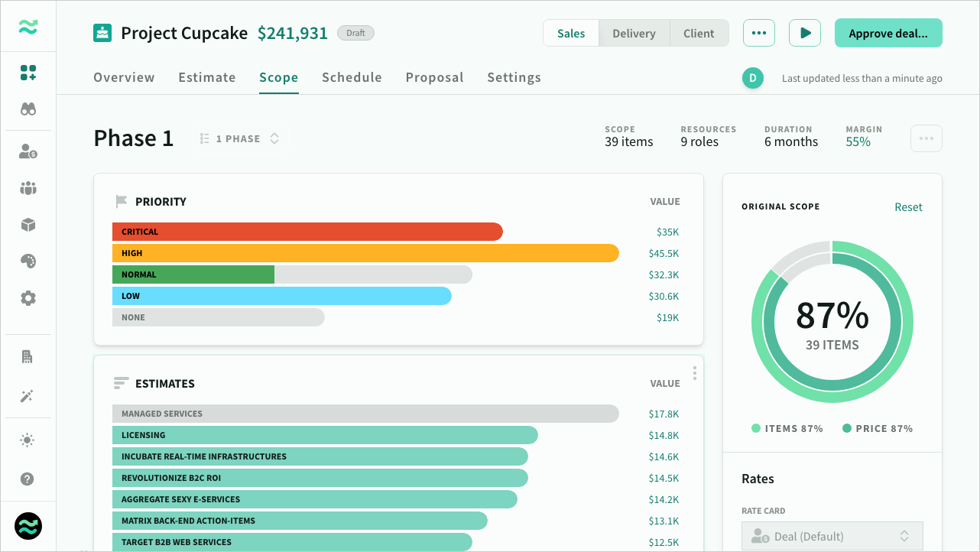Open the dashboard grid icon in the sidebar

coord(28,73)
